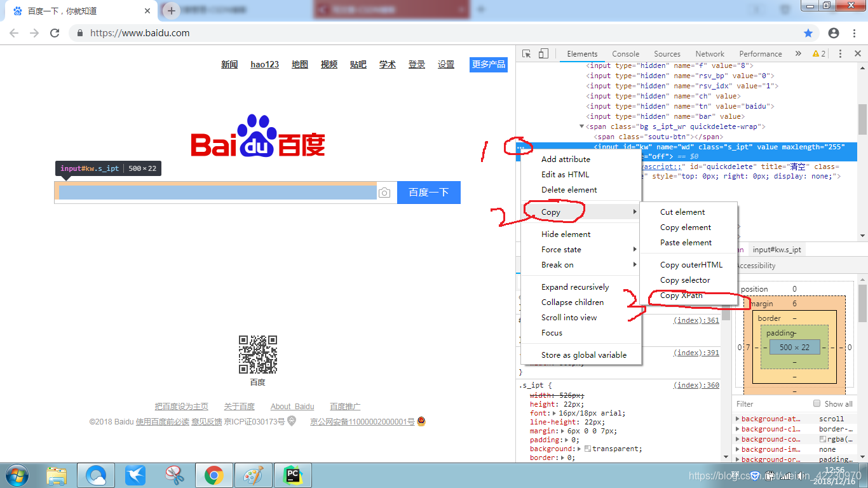Open the Snipping Tool taskbar icon
This screenshot has width=868, height=488.
(174, 475)
